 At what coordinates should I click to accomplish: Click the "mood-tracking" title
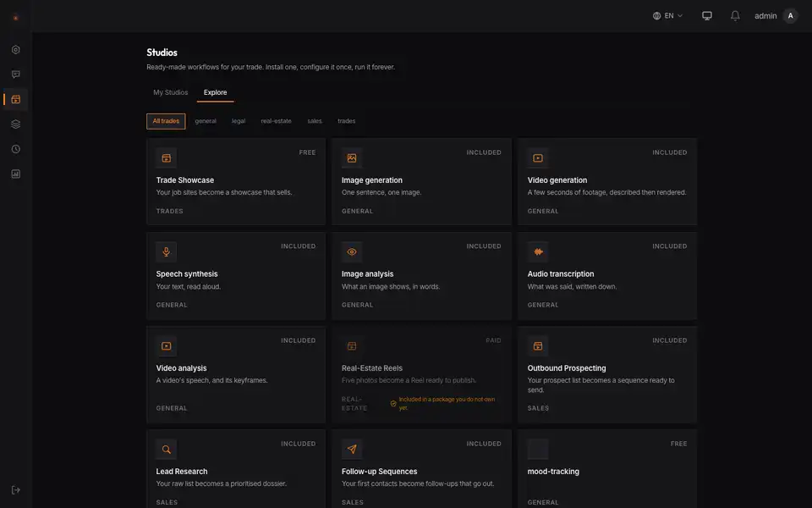pos(553,472)
